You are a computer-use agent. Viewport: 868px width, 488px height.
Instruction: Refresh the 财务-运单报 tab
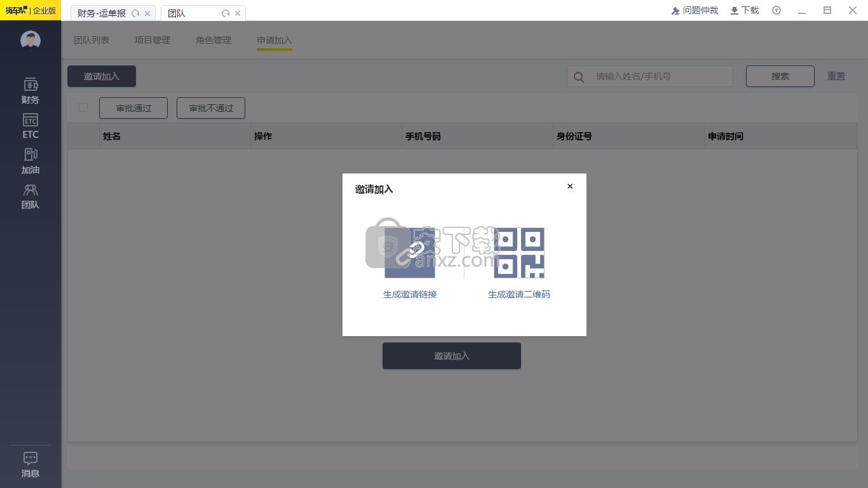pos(135,13)
